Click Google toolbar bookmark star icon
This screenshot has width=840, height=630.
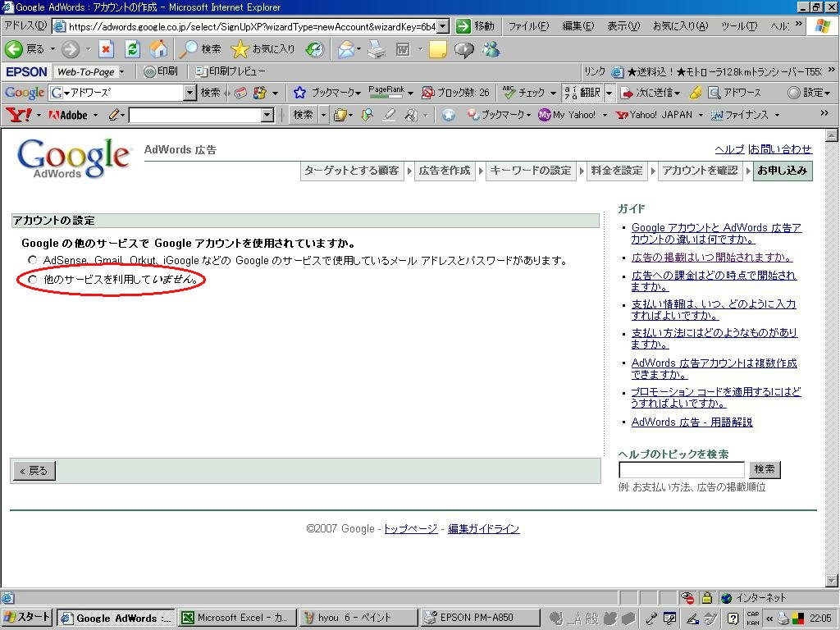pos(299,93)
